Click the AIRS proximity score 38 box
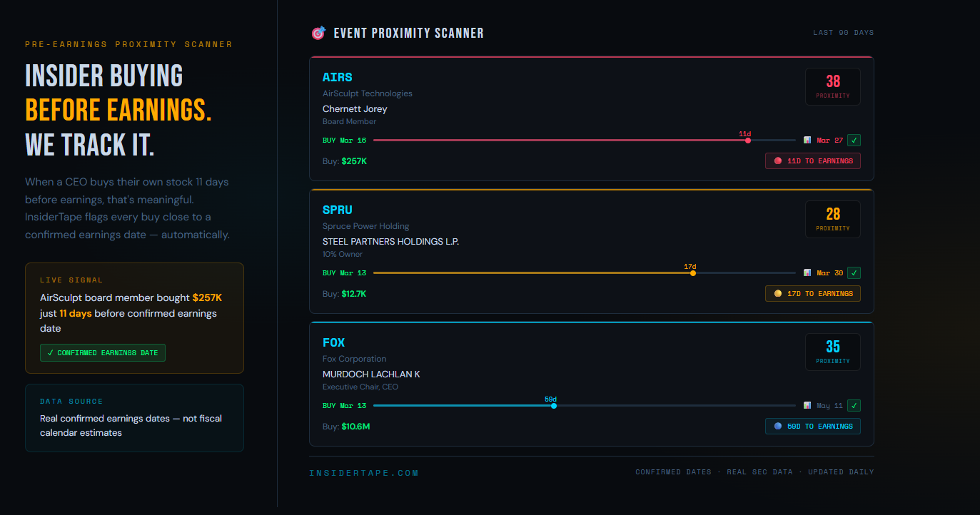This screenshot has width=980, height=515. pos(833,86)
